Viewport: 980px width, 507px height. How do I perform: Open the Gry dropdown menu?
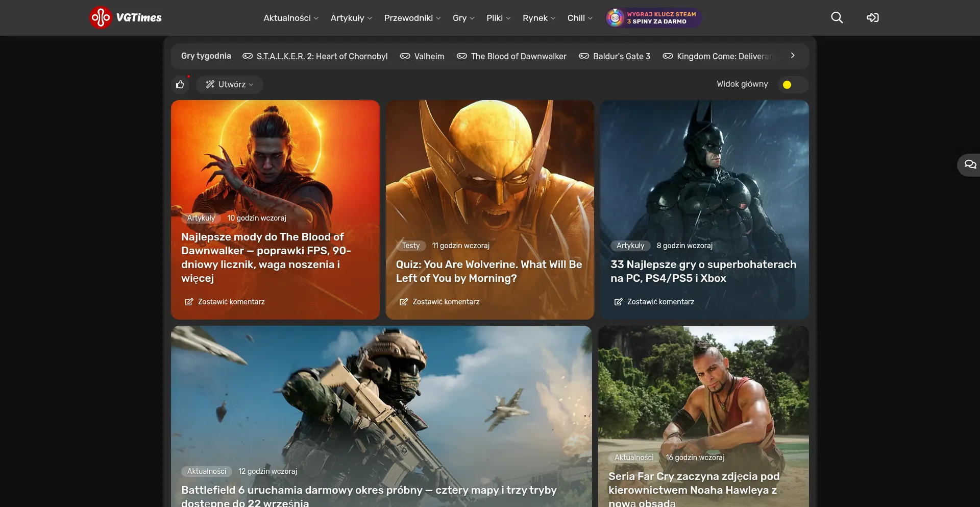pos(463,18)
